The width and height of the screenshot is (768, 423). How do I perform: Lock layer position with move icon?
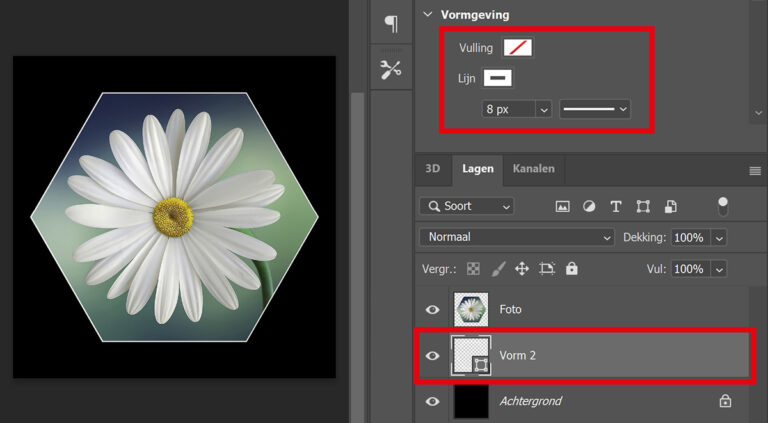coord(522,269)
